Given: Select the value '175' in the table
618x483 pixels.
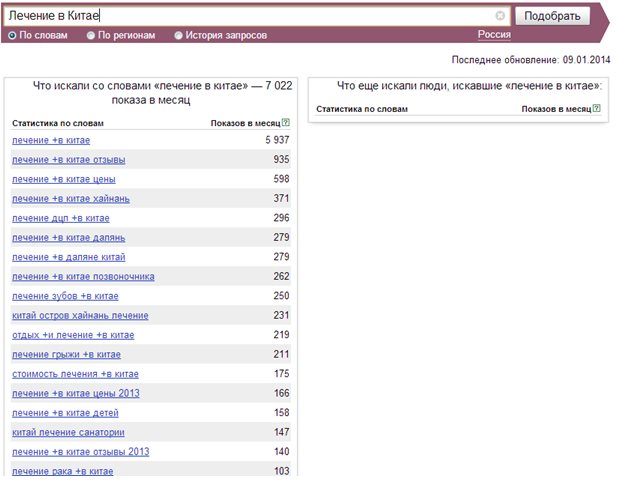Looking at the screenshot, I should coord(281,373).
